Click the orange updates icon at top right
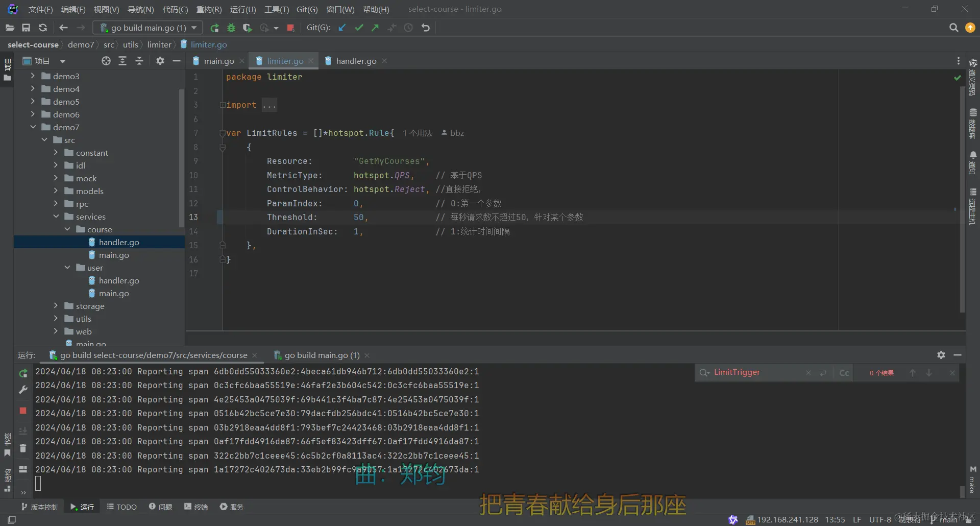 (970, 28)
